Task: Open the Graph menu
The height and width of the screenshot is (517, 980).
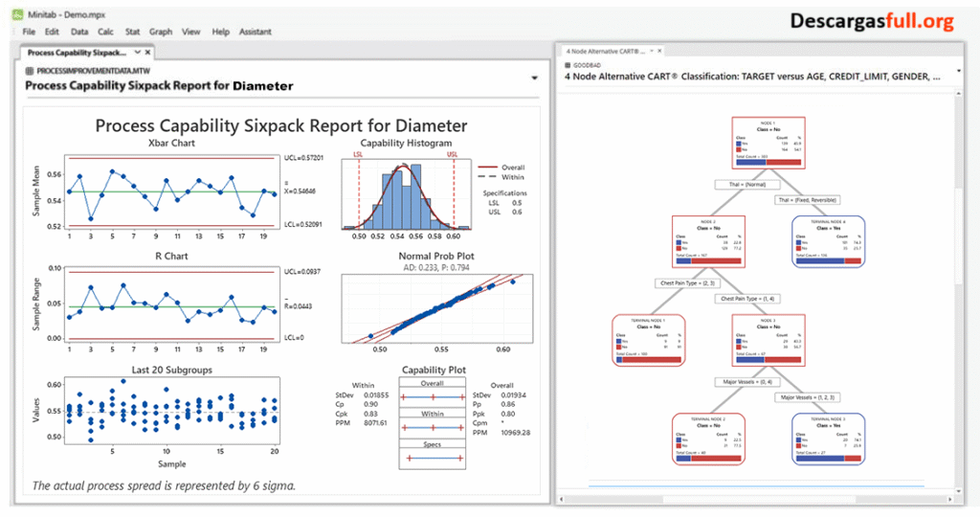Action: tap(161, 32)
